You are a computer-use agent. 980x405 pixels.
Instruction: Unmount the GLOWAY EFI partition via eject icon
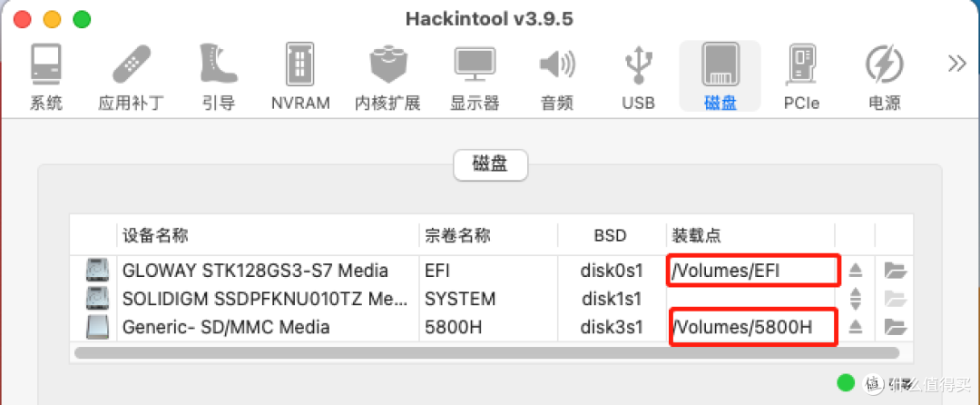point(856,271)
